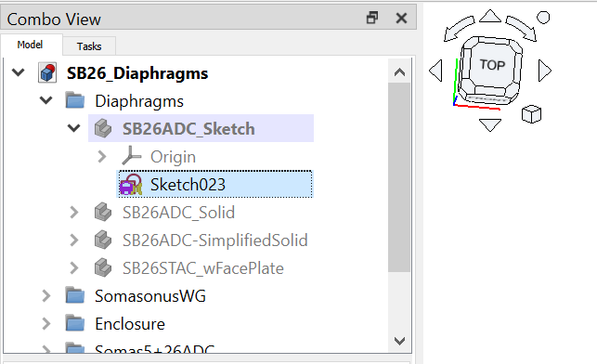Viewport: 597px width, 364px height.
Task: Click the Enclosure folder icon
Action: pyautogui.click(x=75, y=324)
